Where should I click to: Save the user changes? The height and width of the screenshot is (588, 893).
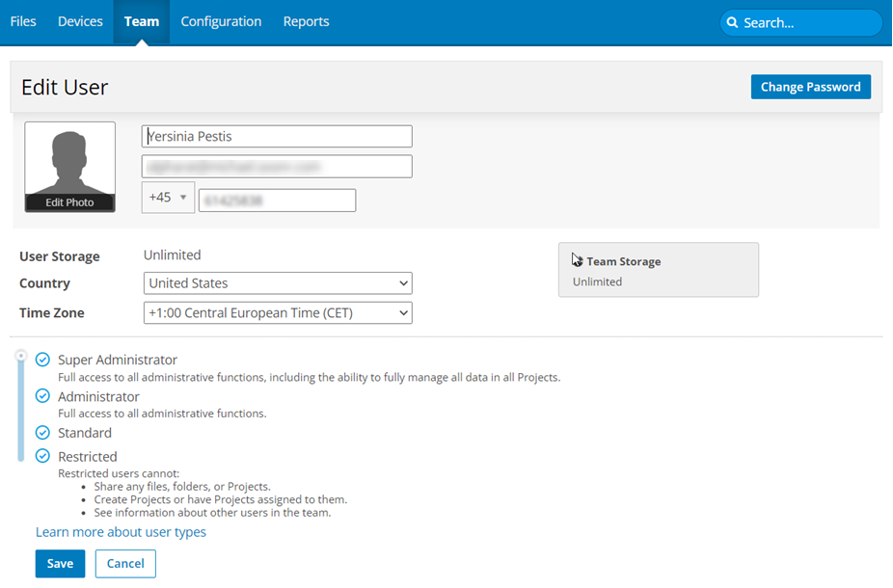[x=60, y=564]
